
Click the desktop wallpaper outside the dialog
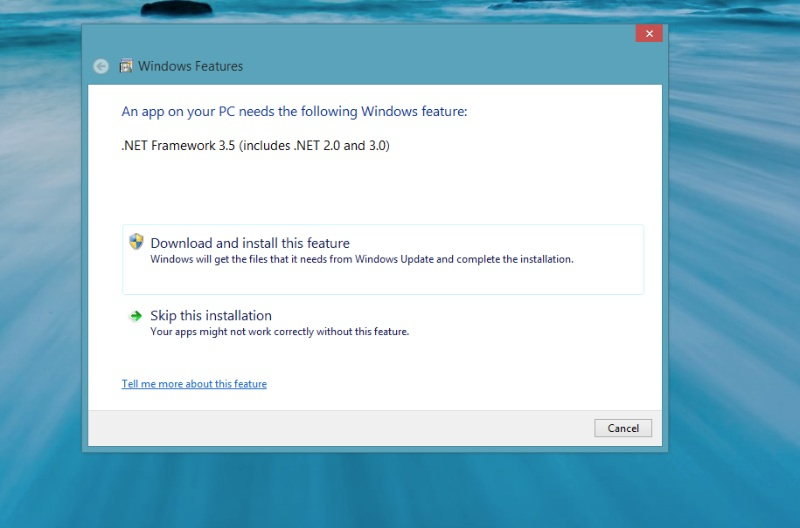(730, 300)
